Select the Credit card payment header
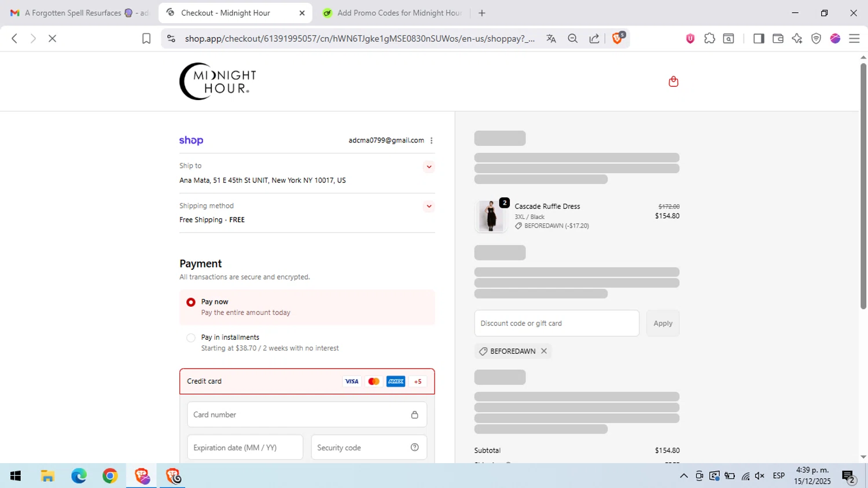 click(307, 381)
